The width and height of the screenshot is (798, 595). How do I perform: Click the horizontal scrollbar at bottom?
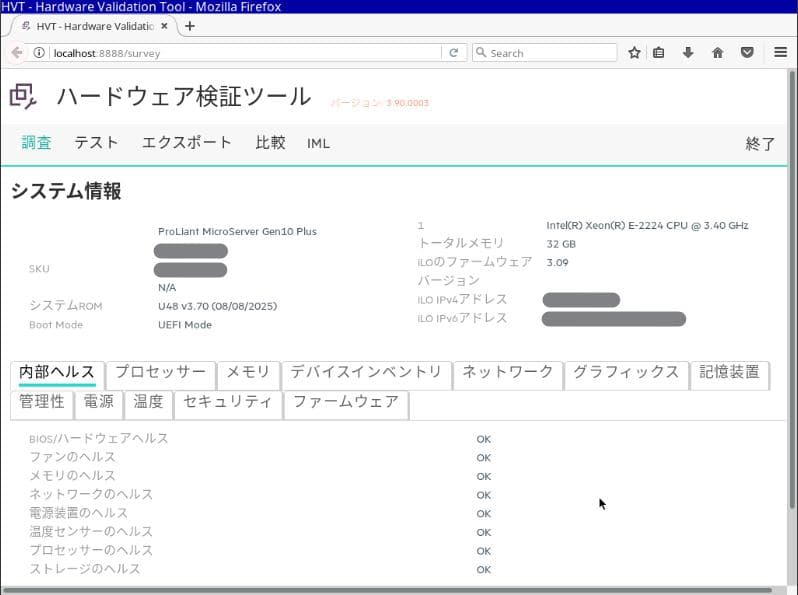387,591
